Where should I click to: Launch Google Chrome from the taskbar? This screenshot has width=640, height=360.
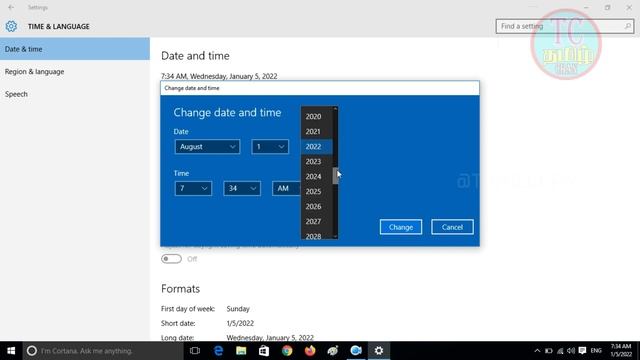pos(287,351)
